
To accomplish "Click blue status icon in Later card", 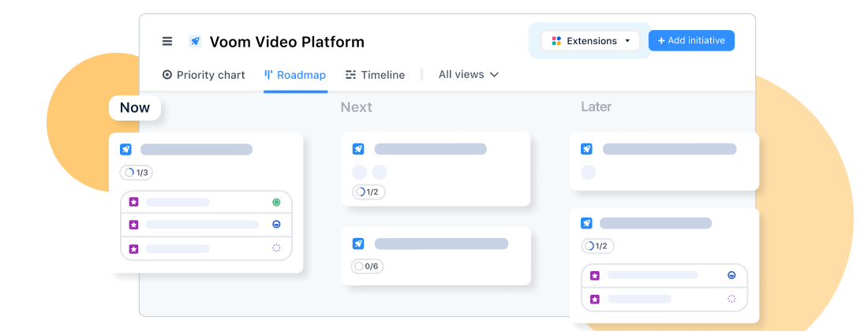I will (x=731, y=275).
